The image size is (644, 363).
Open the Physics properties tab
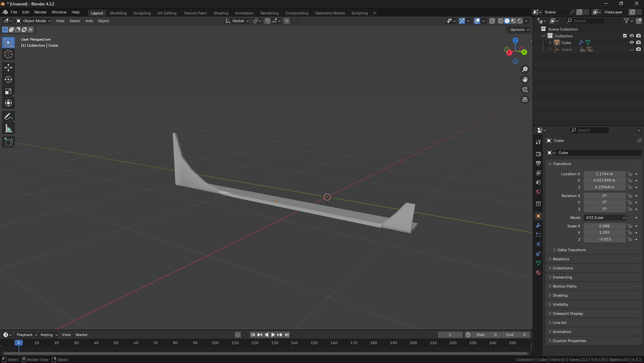[x=538, y=244]
